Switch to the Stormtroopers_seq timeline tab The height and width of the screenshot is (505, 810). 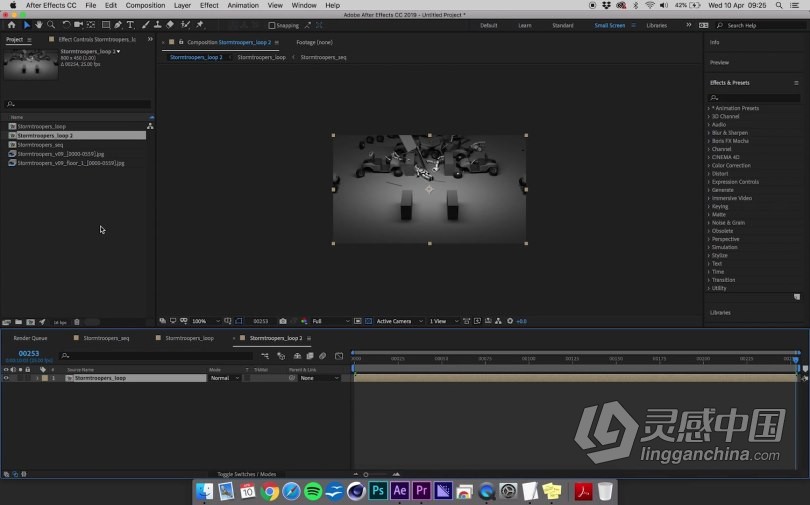coord(106,338)
